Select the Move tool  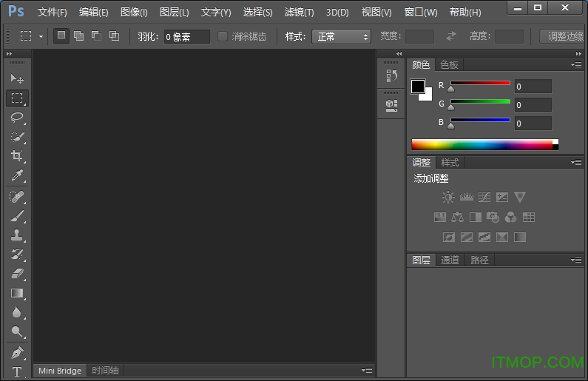[17, 78]
